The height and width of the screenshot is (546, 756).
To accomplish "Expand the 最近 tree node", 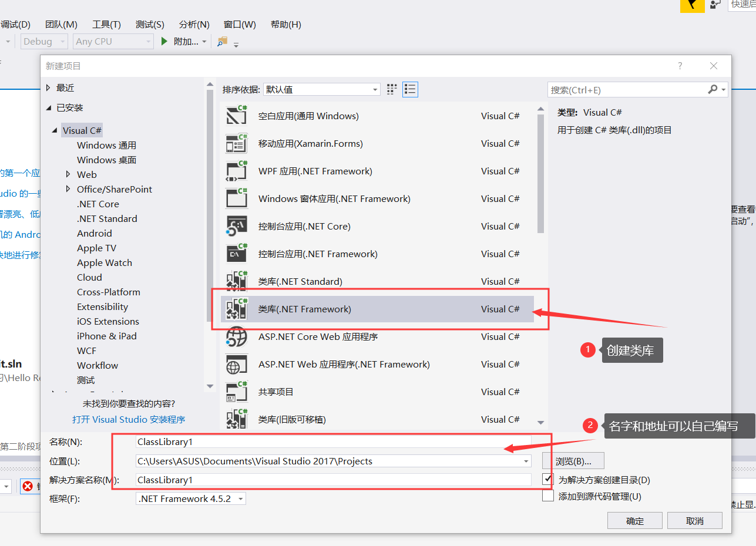I will 48,87.
